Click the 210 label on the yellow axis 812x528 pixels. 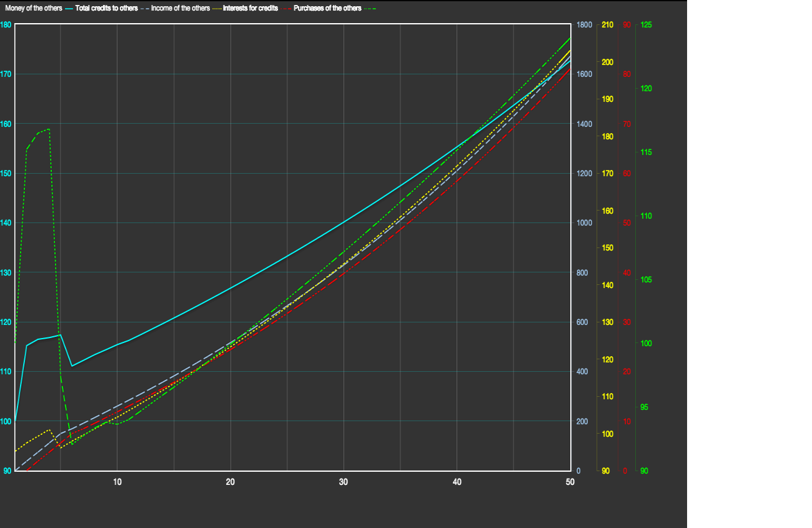click(607, 25)
